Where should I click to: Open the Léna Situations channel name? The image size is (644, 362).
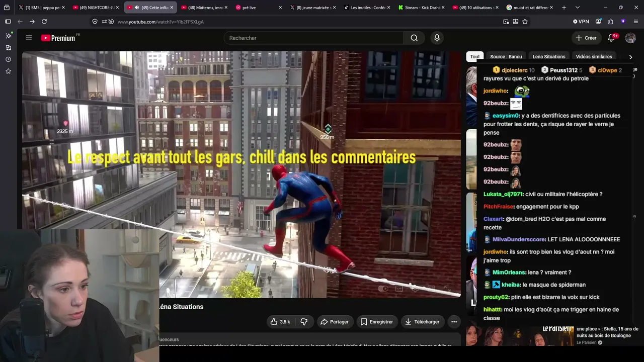pyautogui.click(x=182, y=307)
